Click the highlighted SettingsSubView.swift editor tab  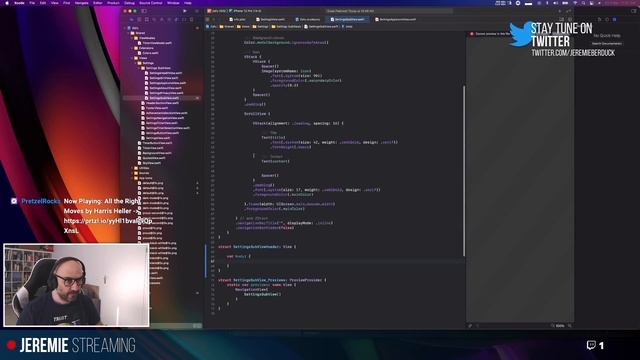348,19
